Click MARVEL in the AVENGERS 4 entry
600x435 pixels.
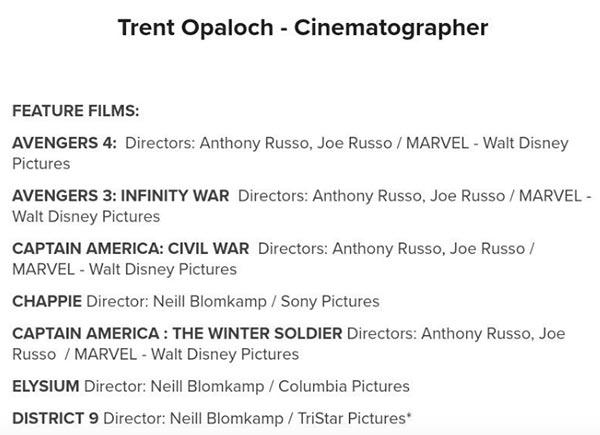coord(437,143)
